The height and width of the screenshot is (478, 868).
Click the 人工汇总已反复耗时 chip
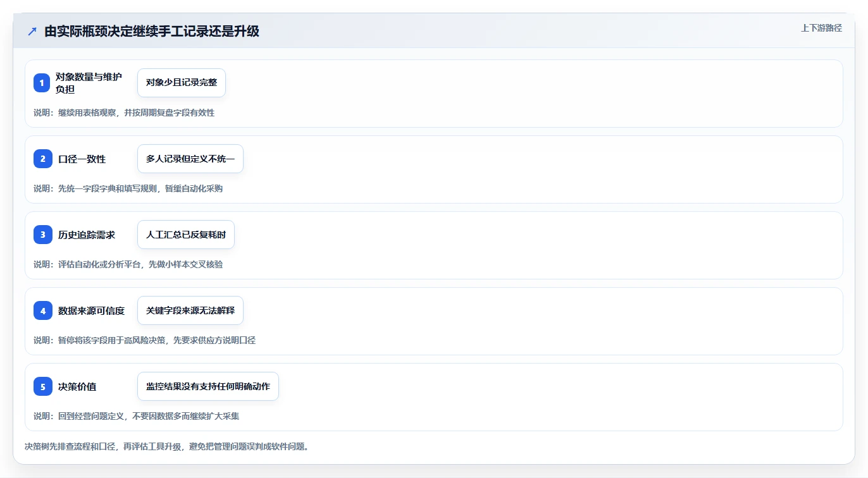pyautogui.click(x=186, y=235)
